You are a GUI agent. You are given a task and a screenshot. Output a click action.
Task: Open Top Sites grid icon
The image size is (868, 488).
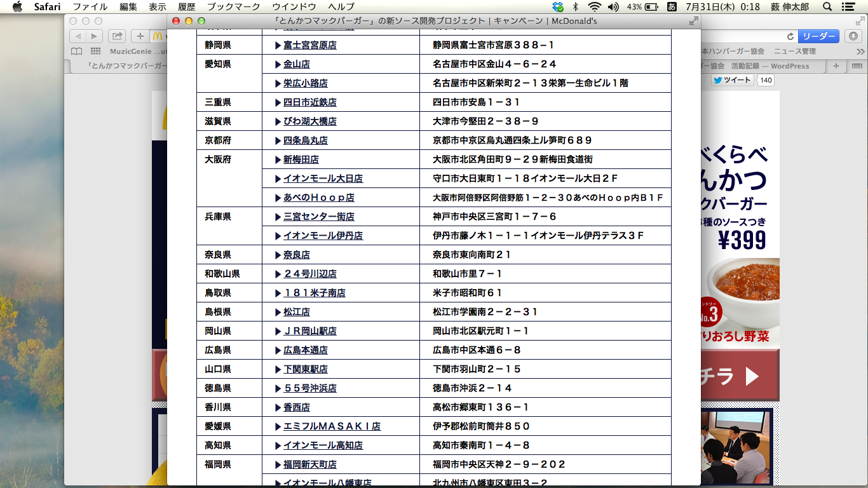tap(96, 51)
